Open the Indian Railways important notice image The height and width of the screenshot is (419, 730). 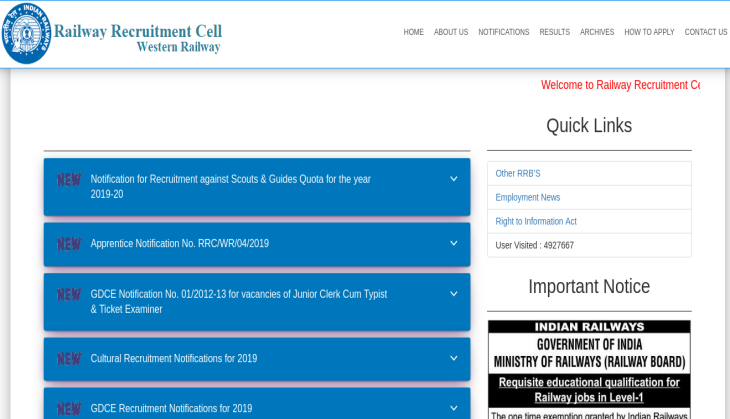tap(589, 370)
